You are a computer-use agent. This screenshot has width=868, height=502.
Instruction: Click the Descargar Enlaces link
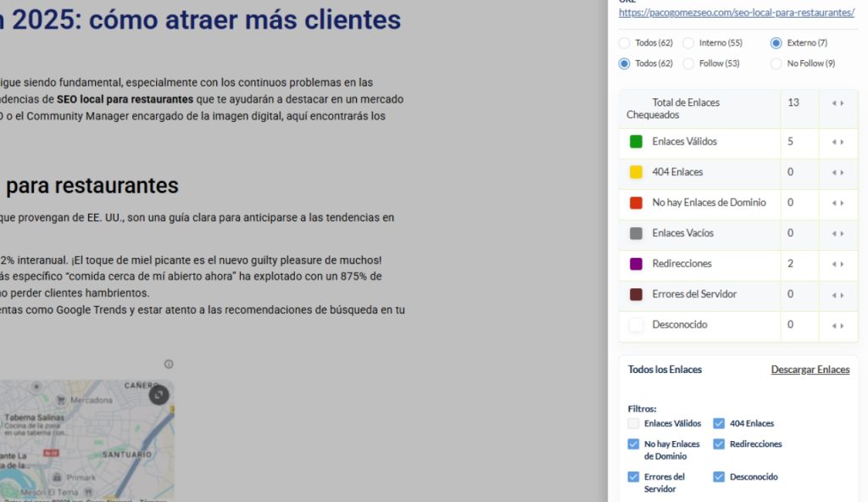810,370
